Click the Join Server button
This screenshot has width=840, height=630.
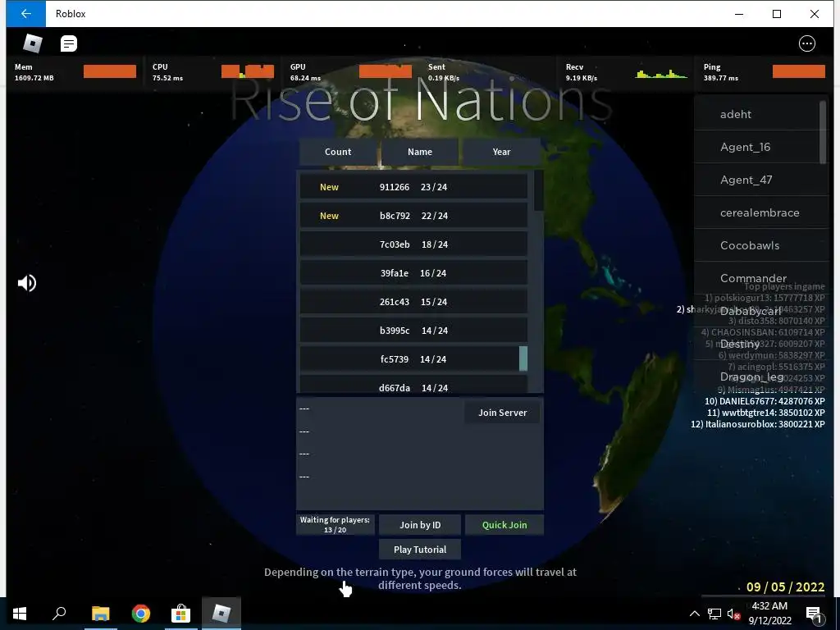(x=502, y=413)
